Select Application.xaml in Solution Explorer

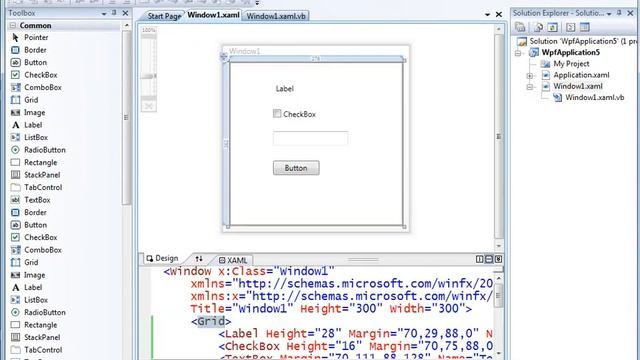581,75
